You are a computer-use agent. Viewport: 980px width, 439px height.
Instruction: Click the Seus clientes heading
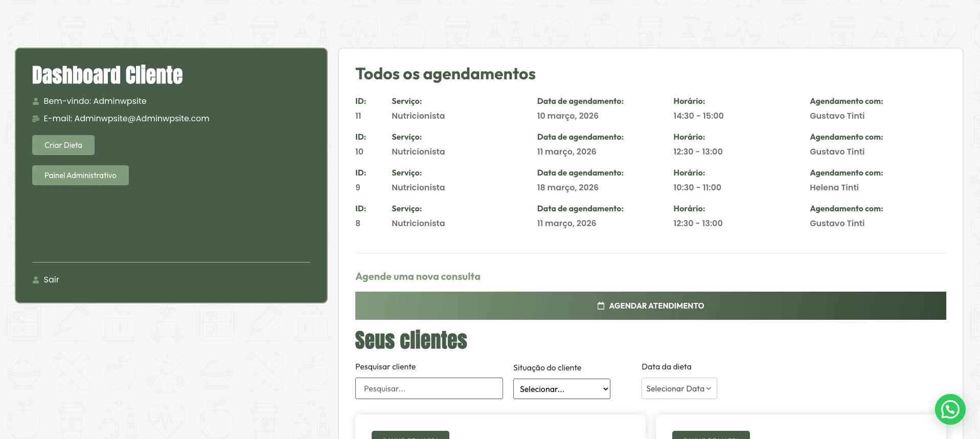pyautogui.click(x=411, y=340)
